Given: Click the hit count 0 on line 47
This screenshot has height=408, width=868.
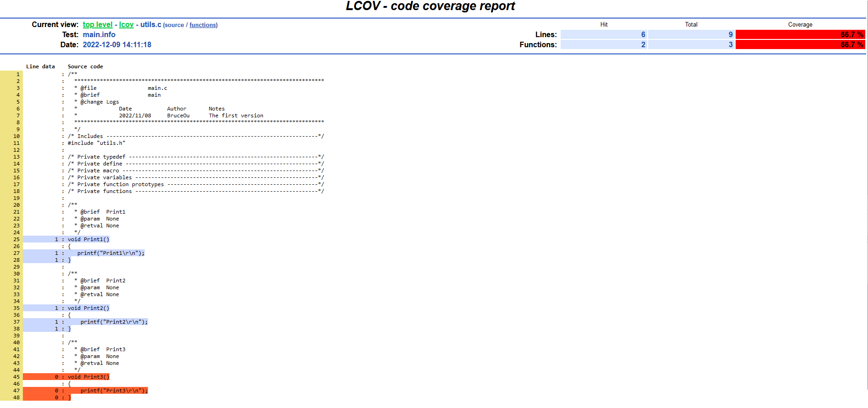Looking at the screenshot, I should tap(57, 391).
